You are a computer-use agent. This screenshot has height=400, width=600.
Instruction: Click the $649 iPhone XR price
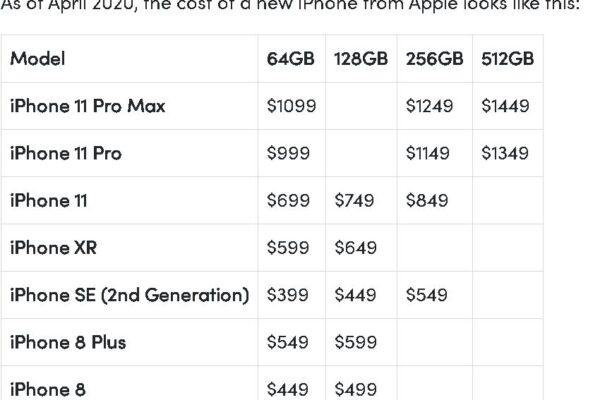(354, 247)
